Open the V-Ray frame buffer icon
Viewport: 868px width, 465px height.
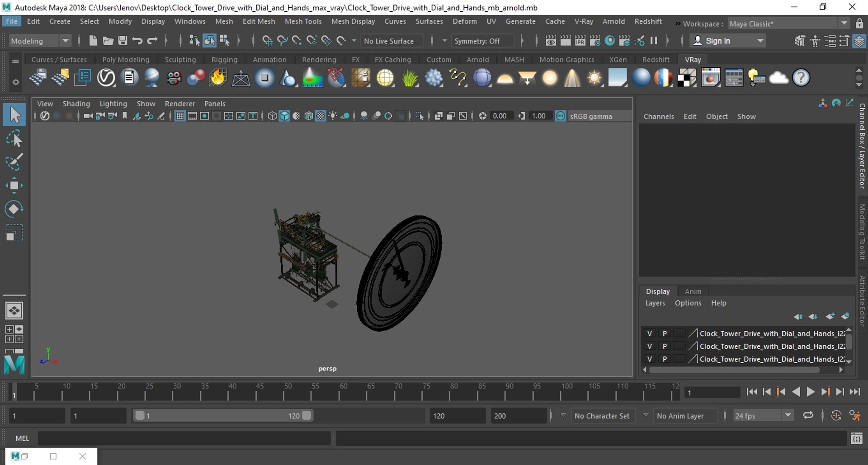[x=710, y=78]
